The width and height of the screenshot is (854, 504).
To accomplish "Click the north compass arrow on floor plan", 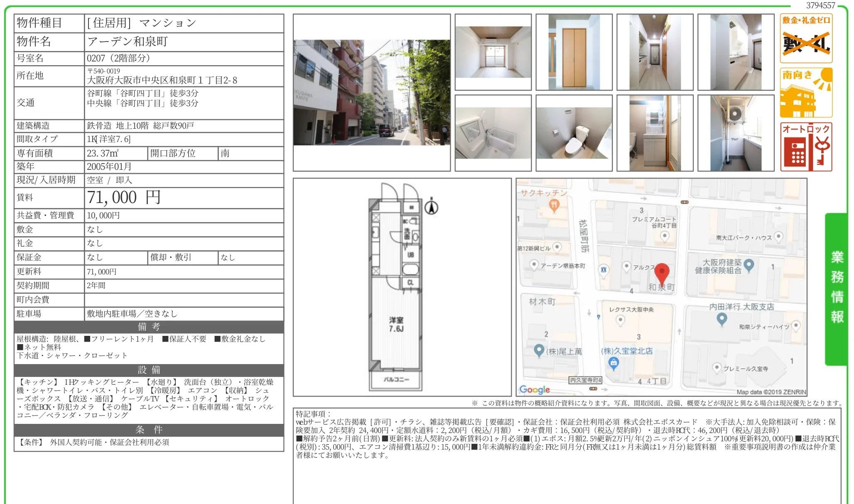I will click(432, 206).
